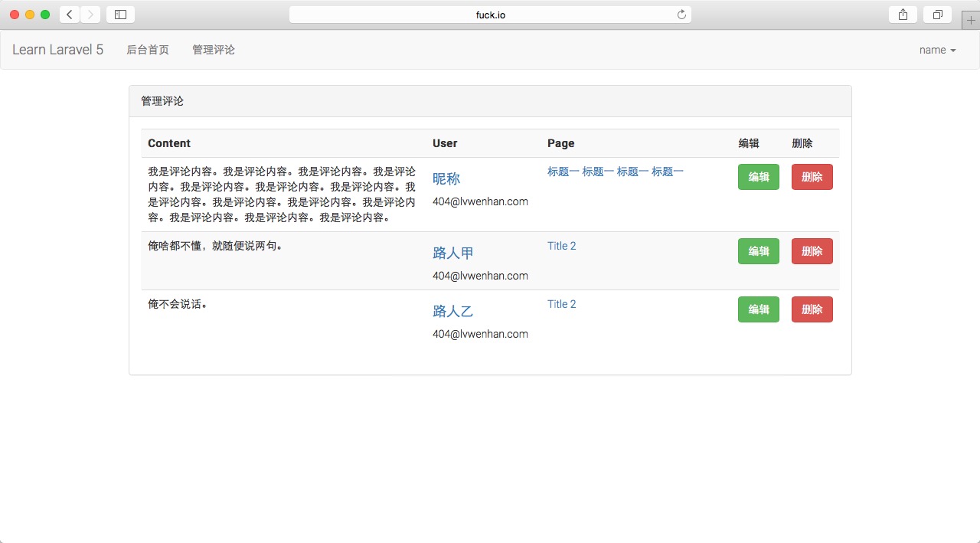Open the 标题一 page link
Image resolution: width=980 pixels, height=543 pixels.
click(616, 171)
